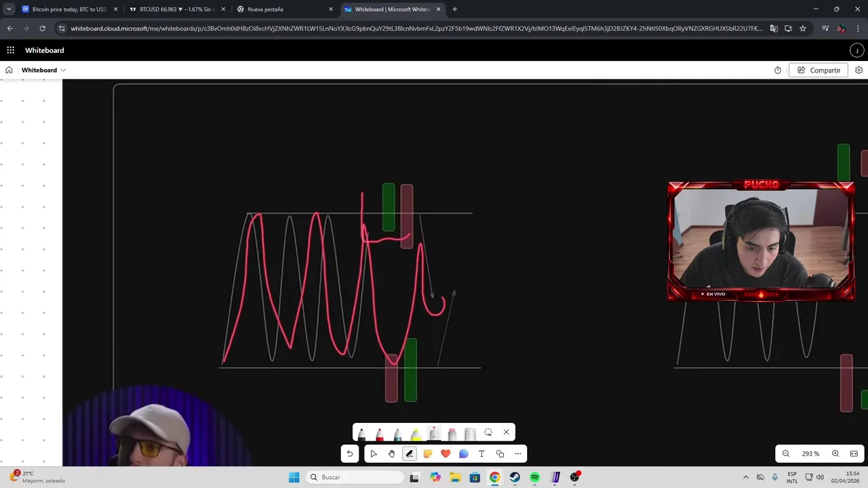Fit whiteboard to screen
The image size is (868, 488).
pyautogui.click(x=854, y=453)
